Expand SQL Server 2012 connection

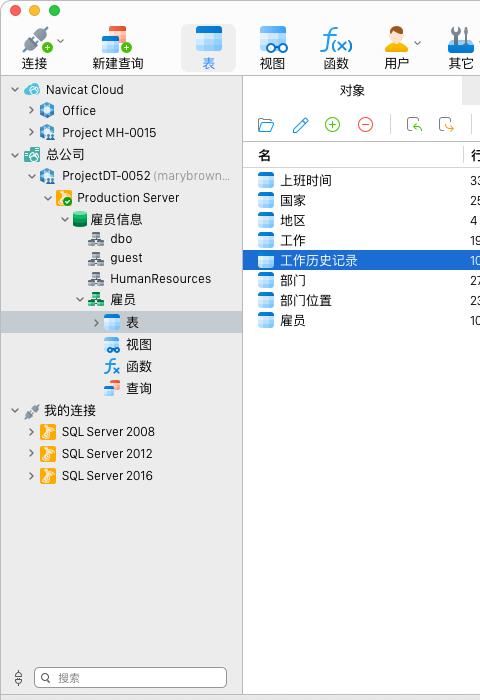[x=31, y=453]
